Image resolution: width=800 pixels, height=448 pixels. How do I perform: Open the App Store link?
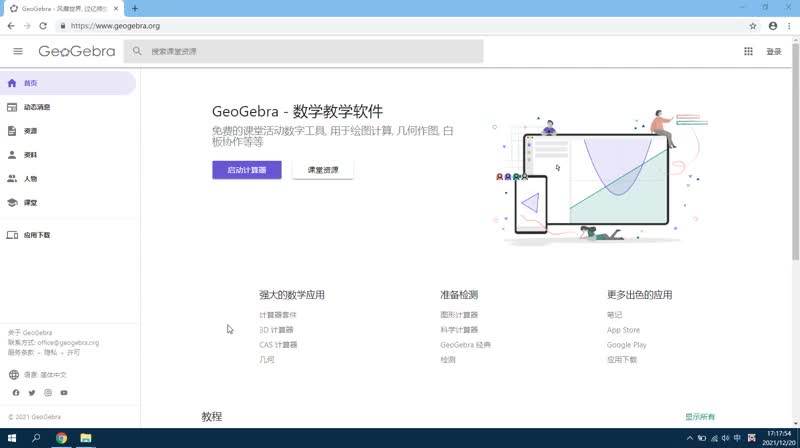coord(623,330)
